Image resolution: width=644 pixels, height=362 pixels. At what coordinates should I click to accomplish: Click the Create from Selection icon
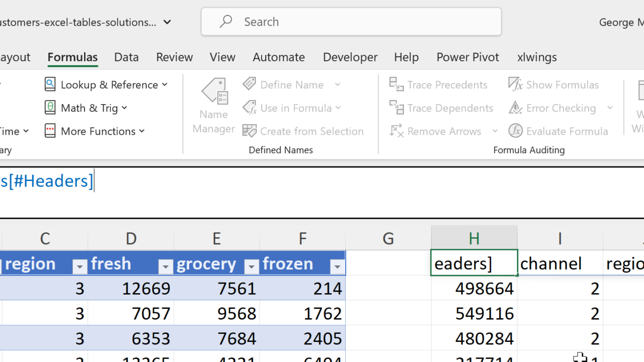pyautogui.click(x=250, y=131)
